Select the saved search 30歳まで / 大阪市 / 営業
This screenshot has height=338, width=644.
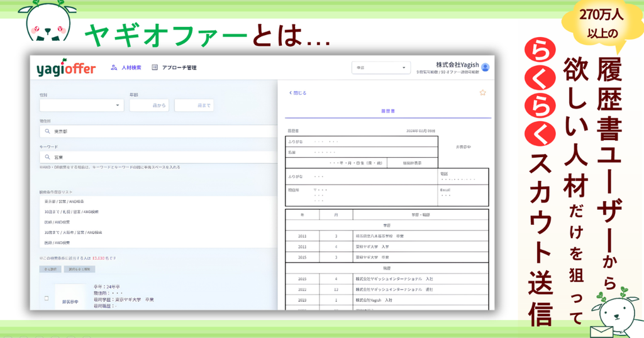(x=73, y=232)
